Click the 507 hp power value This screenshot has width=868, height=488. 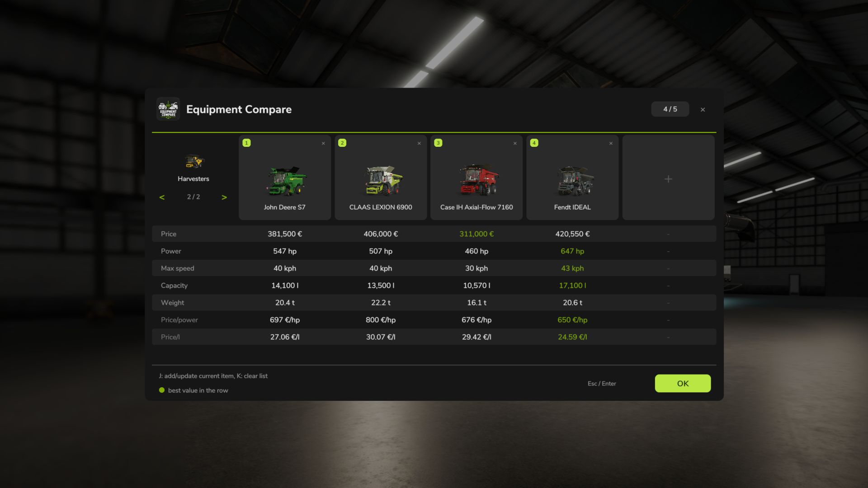point(381,251)
